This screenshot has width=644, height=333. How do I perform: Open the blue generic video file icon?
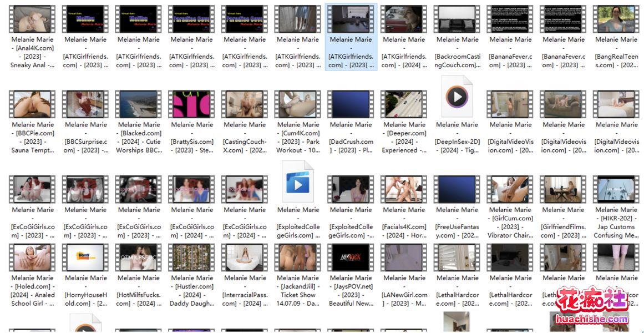coord(298,183)
